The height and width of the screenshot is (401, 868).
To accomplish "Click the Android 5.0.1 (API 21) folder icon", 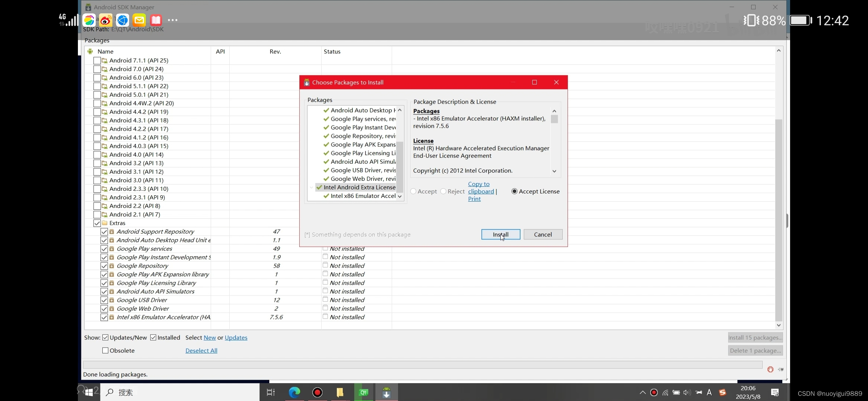I will click(105, 95).
